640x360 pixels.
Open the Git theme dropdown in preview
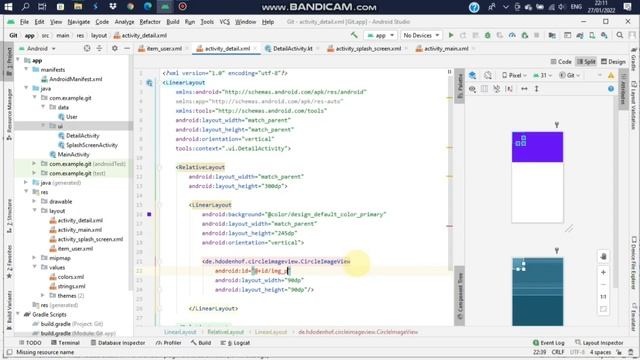(569, 75)
